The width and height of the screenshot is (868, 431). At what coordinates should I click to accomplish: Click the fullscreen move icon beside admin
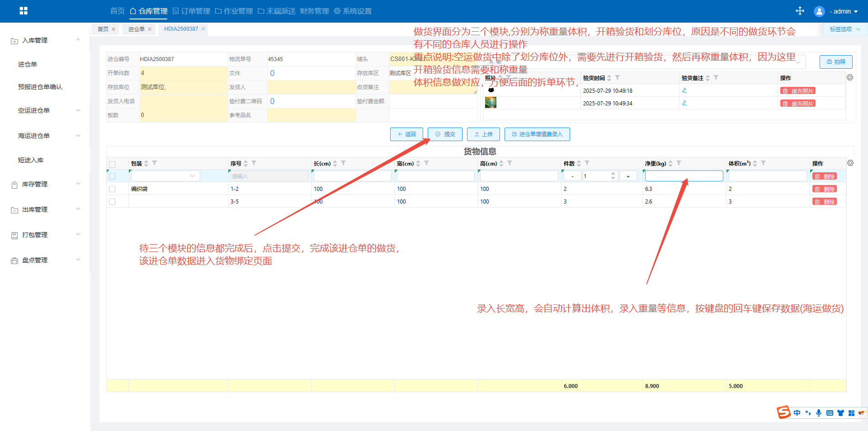point(800,11)
